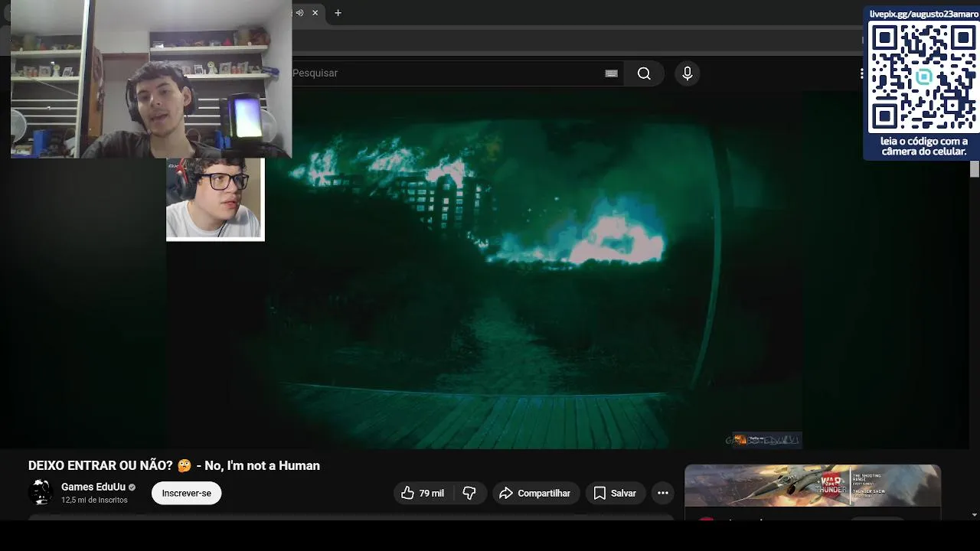Dislike the video with thumbs down
This screenshot has width=980, height=551.
[x=470, y=494]
